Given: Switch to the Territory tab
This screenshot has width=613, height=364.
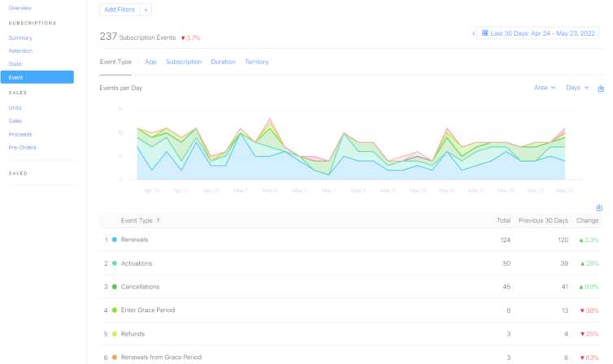Looking at the screenshot, I should click(256, 62).
